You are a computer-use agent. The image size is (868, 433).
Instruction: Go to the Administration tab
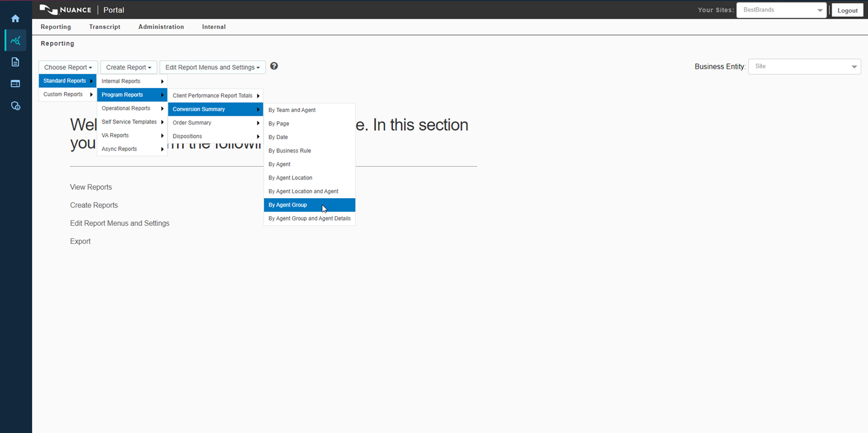click(161, 27)
